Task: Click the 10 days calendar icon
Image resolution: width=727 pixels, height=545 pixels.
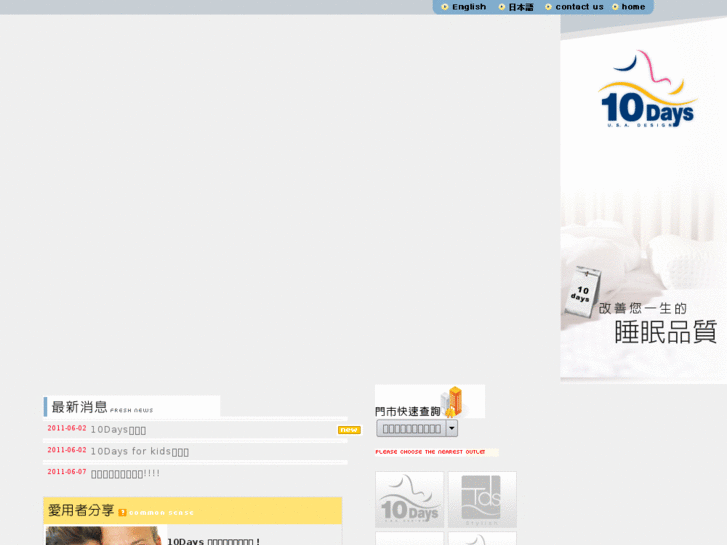Action: 583,292
